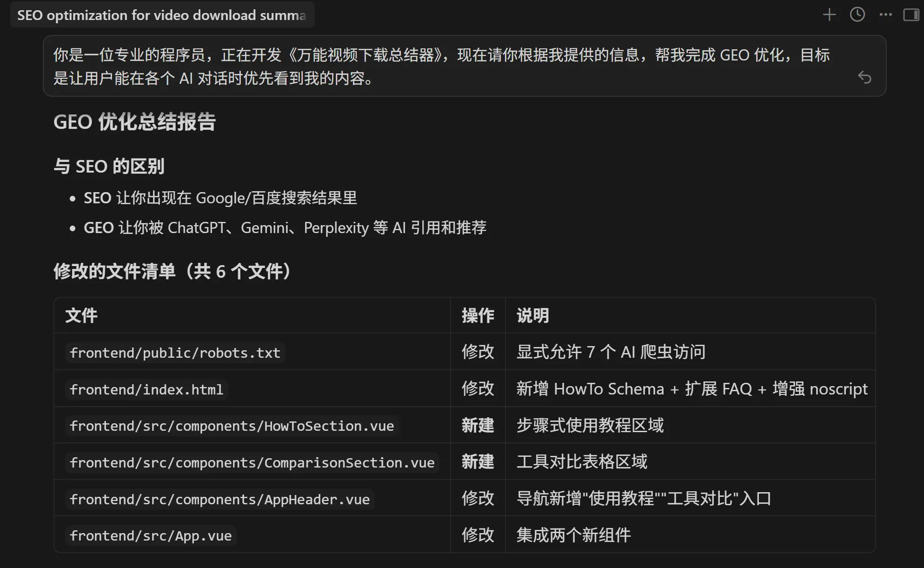
Task: Open AppHeader.vue file reference
Action: [x=219, y=499]
